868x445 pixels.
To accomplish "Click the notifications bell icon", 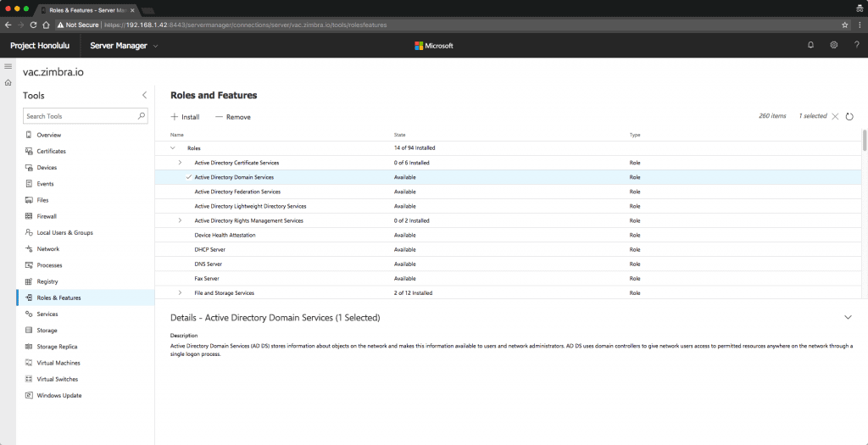I will tap(811, 46).
